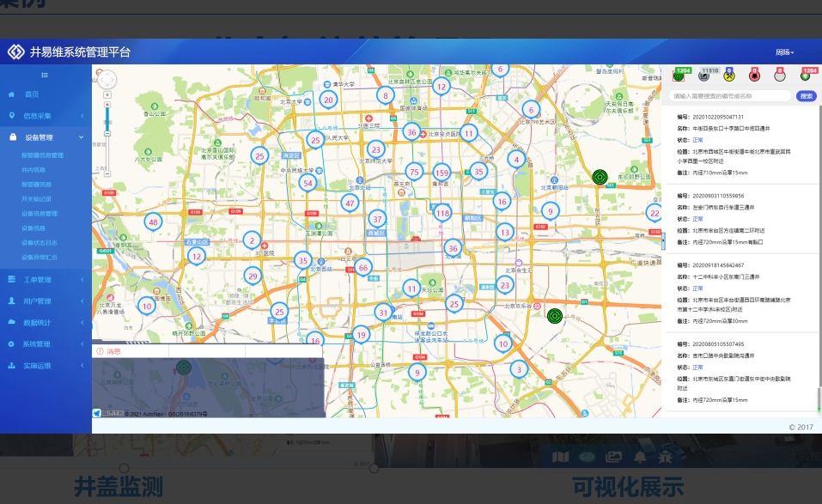Screen dimensions: 822x504
Task: Open the 设备异常汇总 submenu item
Action: 40,258
